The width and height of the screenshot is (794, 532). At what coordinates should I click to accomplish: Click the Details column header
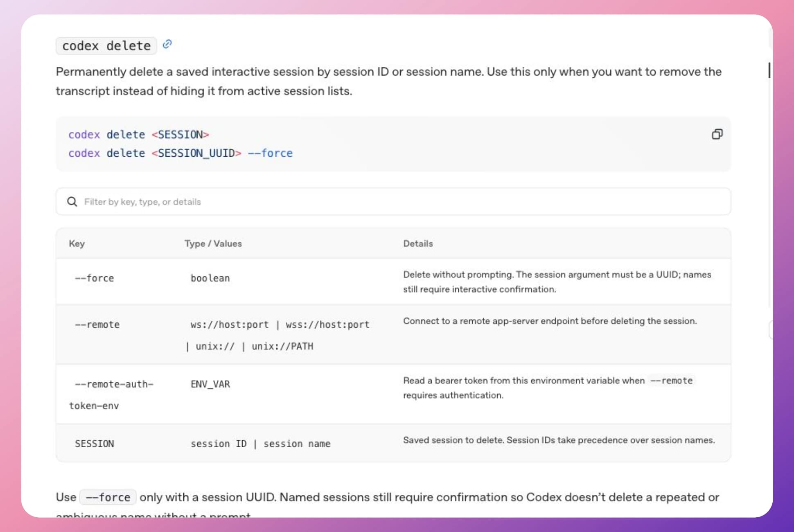tap(418, 243)
